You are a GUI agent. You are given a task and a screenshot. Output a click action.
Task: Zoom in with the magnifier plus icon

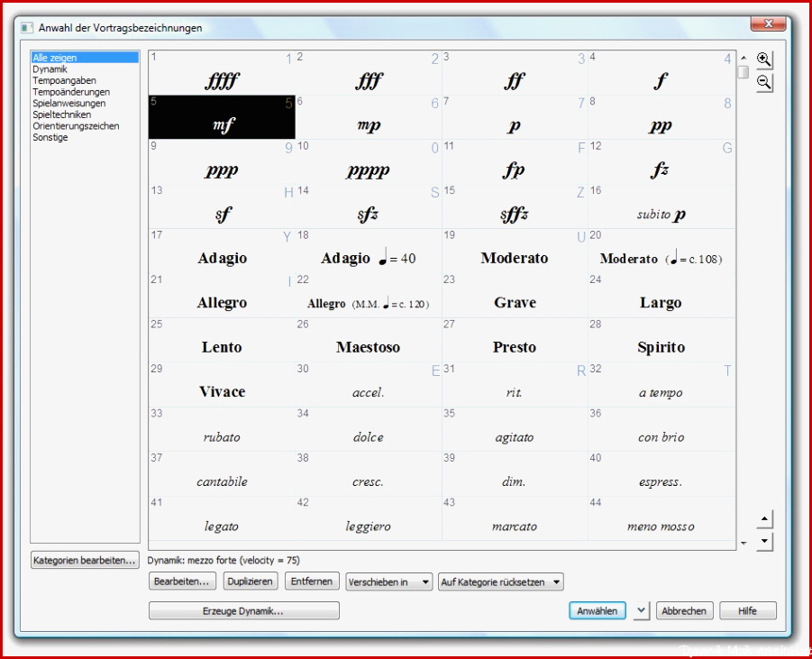[x=764, y=59]
